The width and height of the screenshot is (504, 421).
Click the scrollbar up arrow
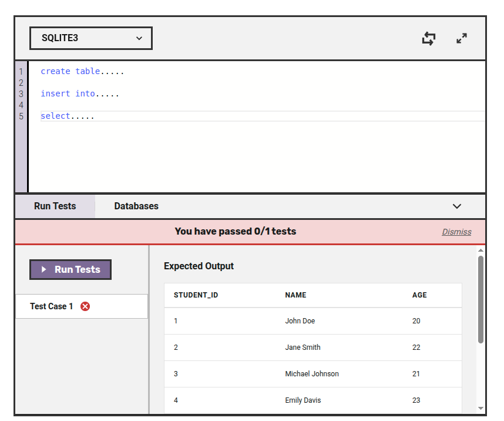(481, 250)
